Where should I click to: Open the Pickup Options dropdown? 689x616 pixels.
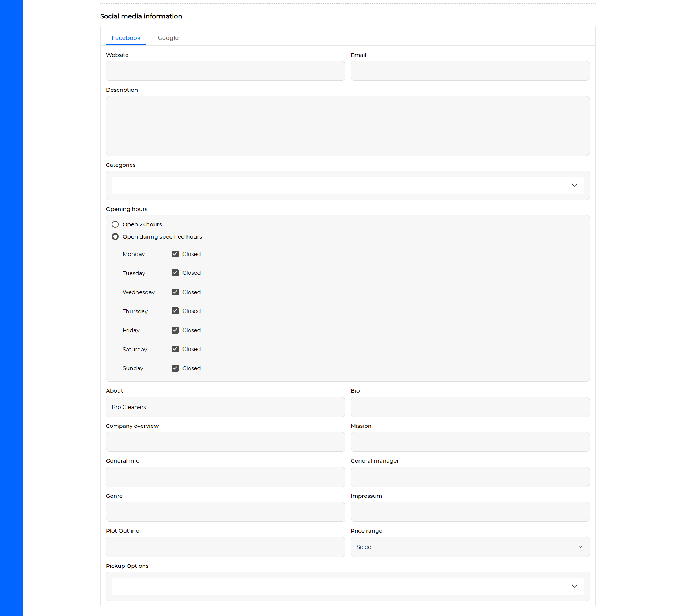348,586
